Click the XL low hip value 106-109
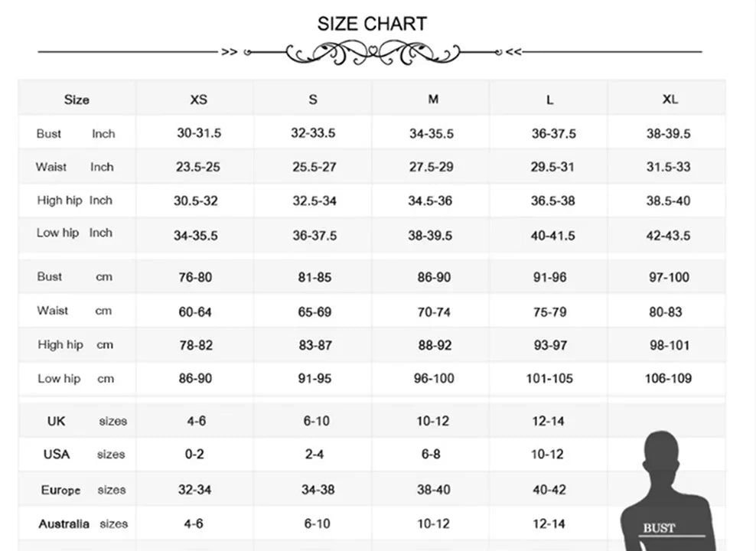 (x=668, y=378)
